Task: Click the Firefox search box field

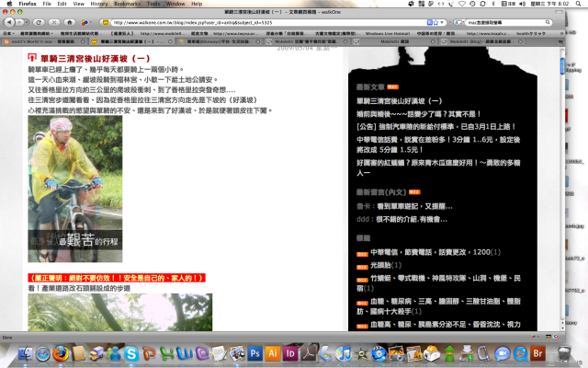Action: (504, 22)
